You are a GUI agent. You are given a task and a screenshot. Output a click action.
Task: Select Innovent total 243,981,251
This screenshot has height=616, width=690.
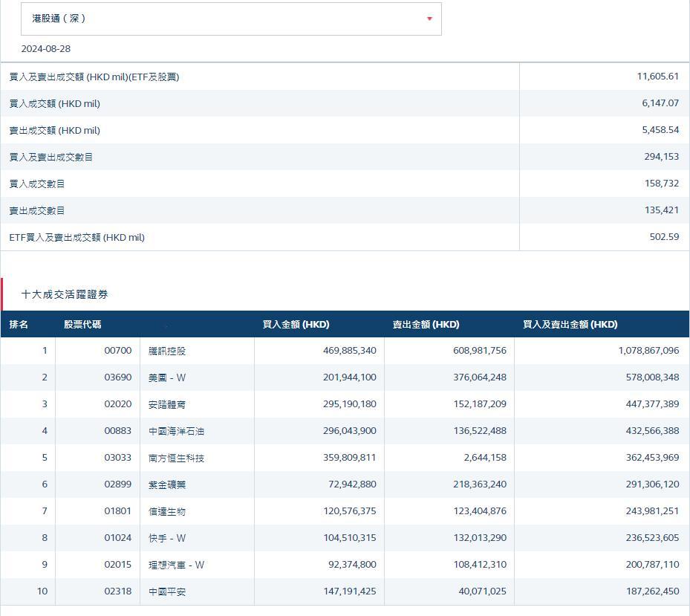652,511
